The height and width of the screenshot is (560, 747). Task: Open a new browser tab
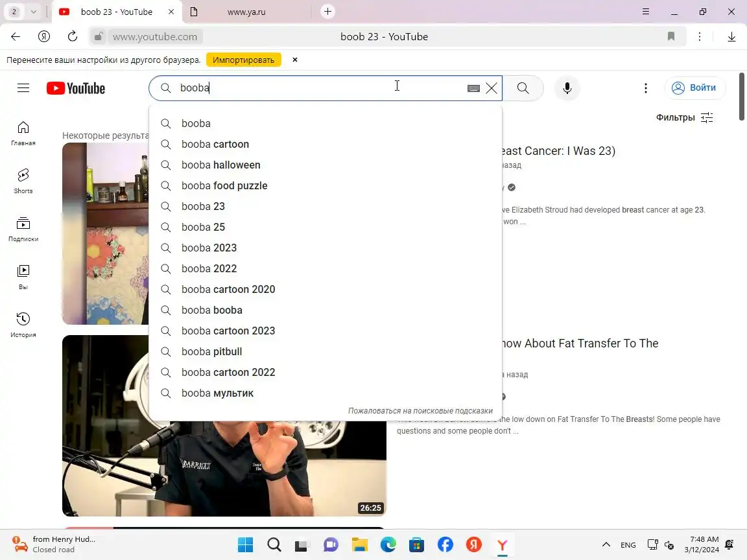[327, 12]
